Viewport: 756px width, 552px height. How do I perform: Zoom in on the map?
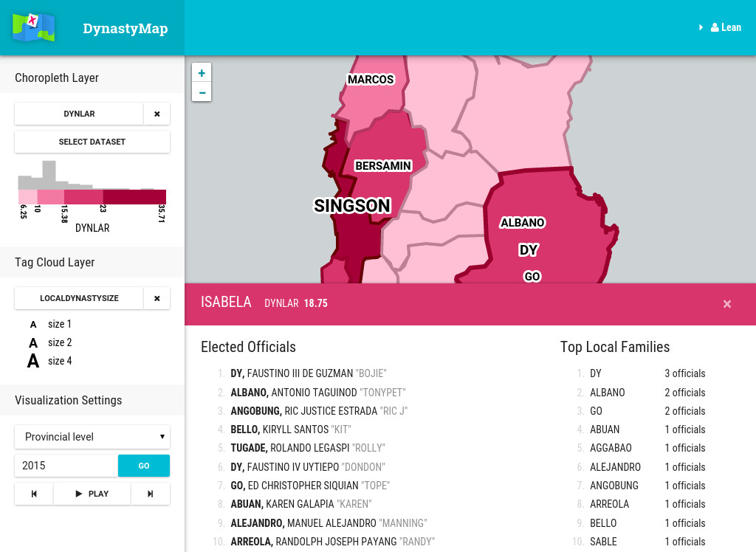[x=202, y=73]
